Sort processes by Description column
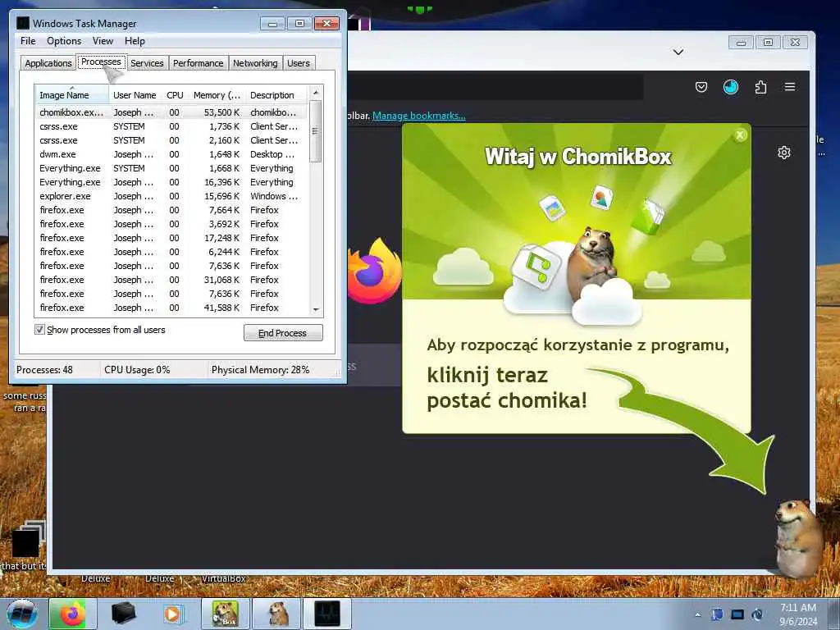 (x=277, y=95)
